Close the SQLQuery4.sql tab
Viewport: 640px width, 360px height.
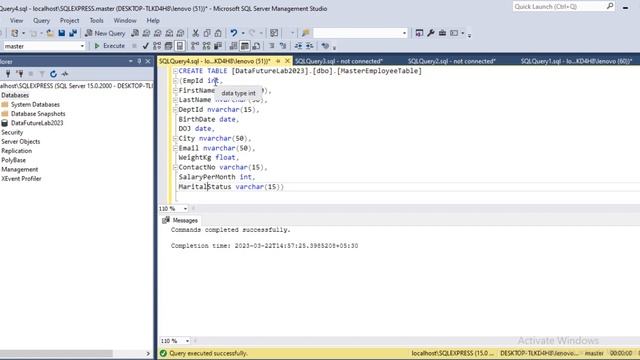(x=287, y=61)
